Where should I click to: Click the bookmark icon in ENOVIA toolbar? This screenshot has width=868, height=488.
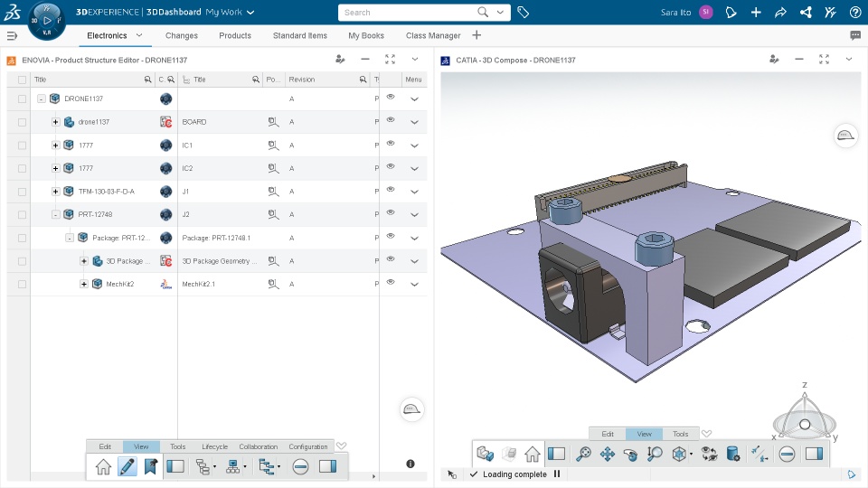(x=151, y=466)
